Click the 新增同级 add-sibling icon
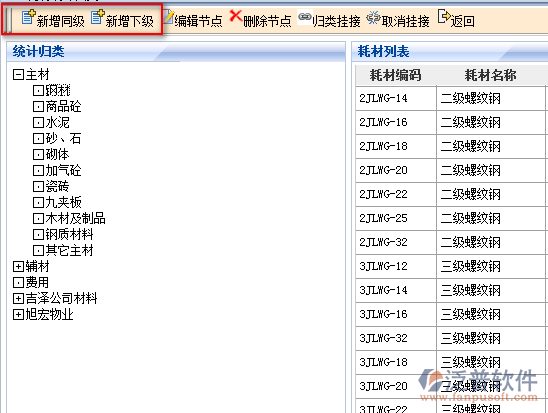The width and height of the screenshot is (548, 413). pyautogui.click(x=28, y=17)
